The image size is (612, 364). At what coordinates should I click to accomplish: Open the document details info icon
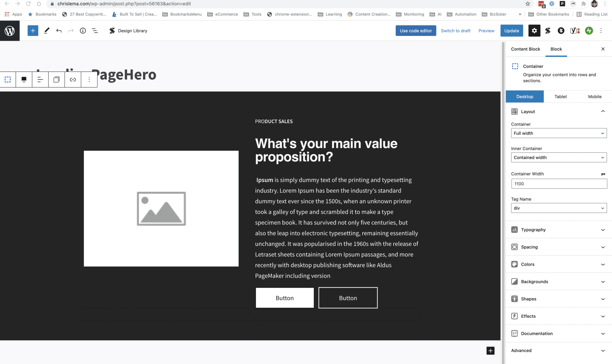tap(83, 30)
